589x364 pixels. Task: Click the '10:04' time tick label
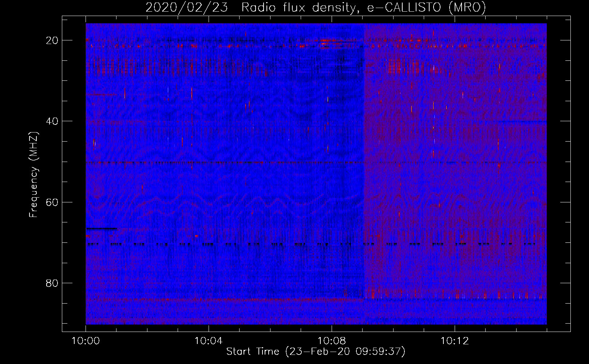(208, 341)
